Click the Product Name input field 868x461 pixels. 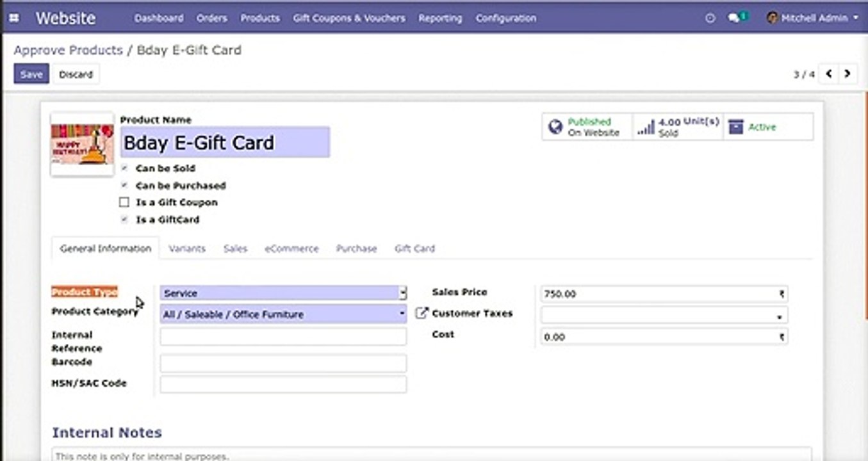(225, 142)
